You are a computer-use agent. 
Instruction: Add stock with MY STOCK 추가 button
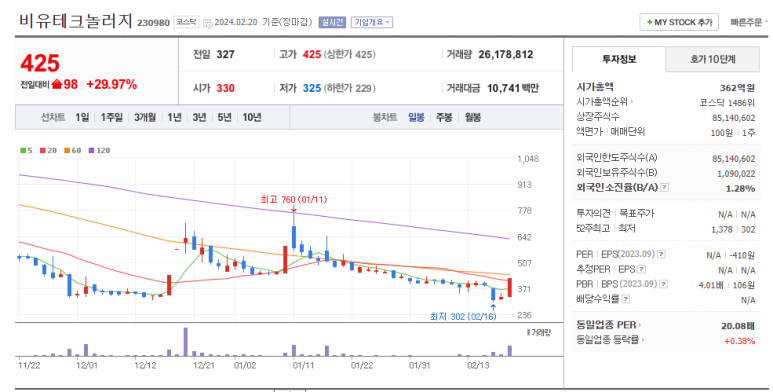(679, 22)
